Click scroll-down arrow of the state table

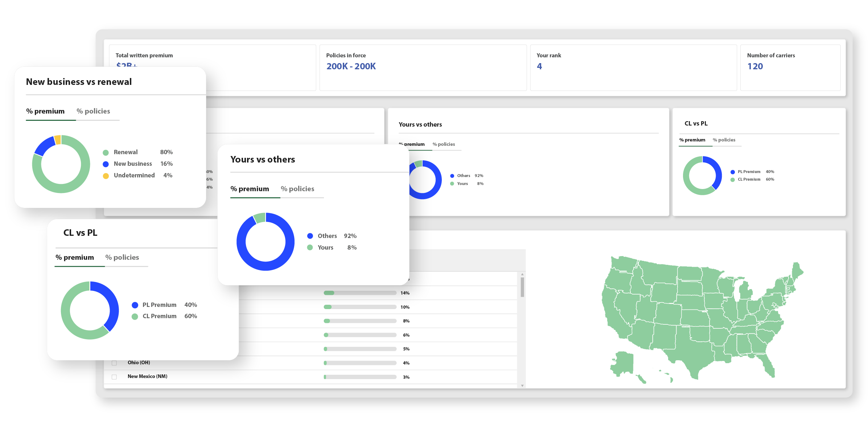point(522,385)
